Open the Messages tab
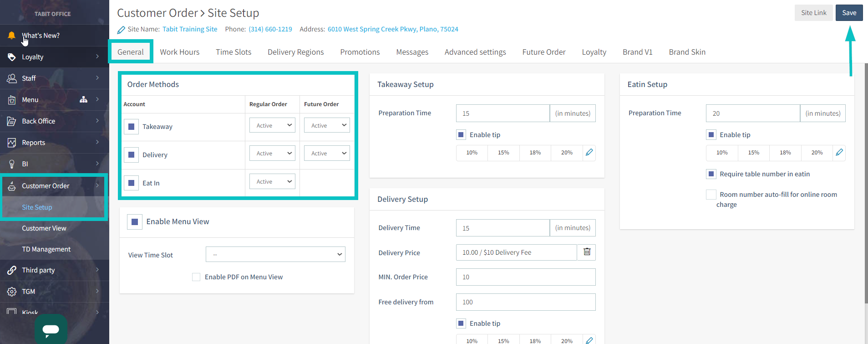868x344 pixels. click(x=412, y=52)
